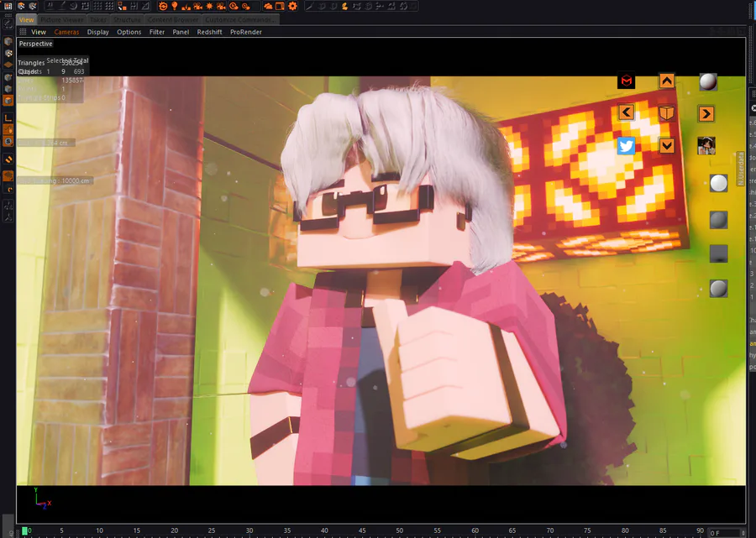756x538 pixels.
Task: Click the orange striped icon in left toolbar
Action: point(8,159)
